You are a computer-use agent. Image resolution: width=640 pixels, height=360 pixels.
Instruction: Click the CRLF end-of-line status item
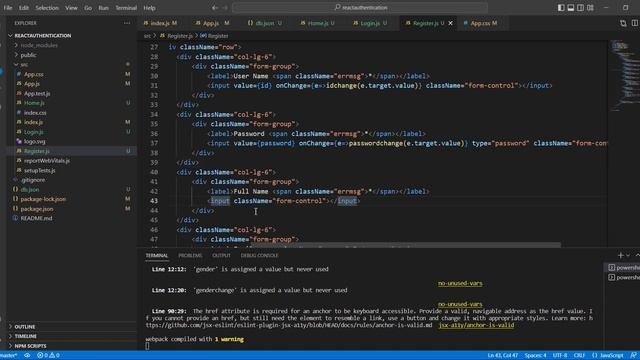point(579,356)
